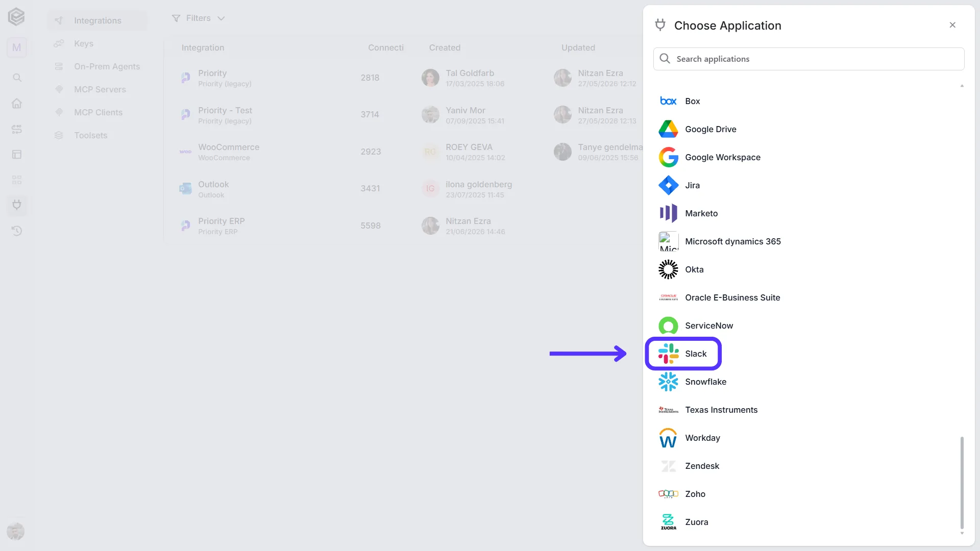Expand the Filters dropdown

(198, 18)
